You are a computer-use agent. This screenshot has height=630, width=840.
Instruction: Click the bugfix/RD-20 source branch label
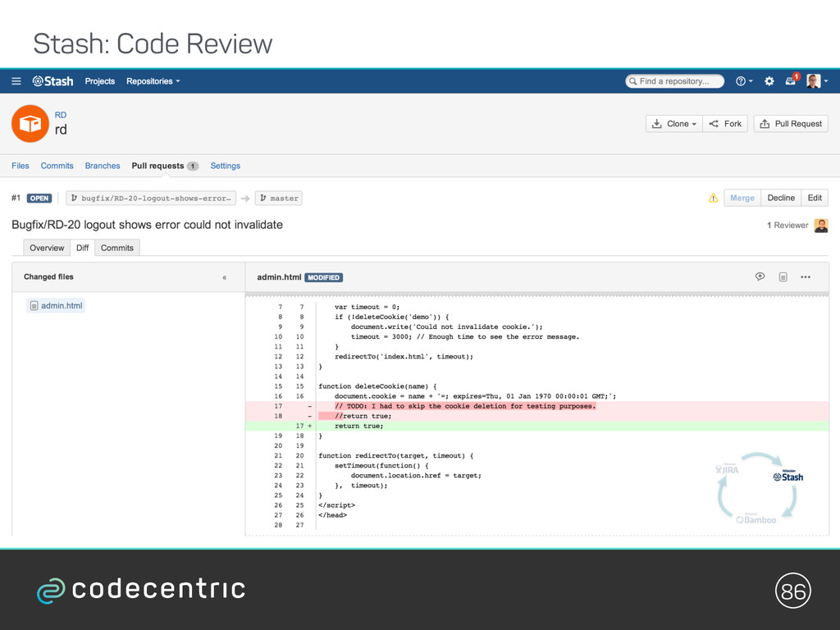click(x=151, y=199)
